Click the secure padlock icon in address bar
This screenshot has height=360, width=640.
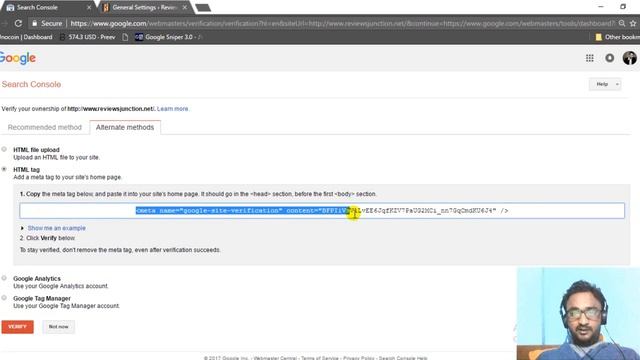35,24
